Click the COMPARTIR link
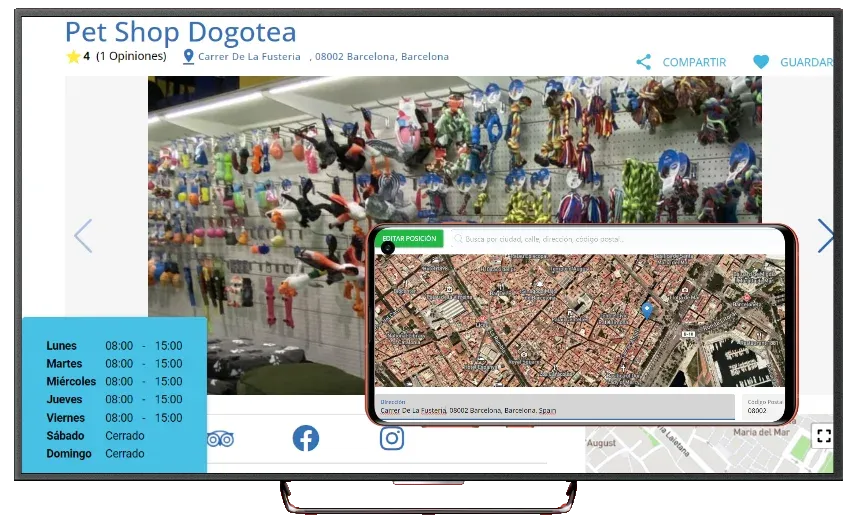 (694, 62)
